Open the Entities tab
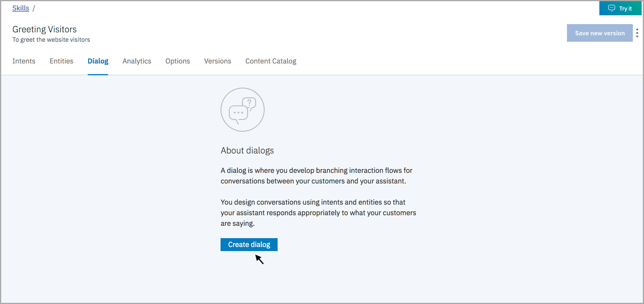This screenshot has width=644, height=304. (61, 61)
